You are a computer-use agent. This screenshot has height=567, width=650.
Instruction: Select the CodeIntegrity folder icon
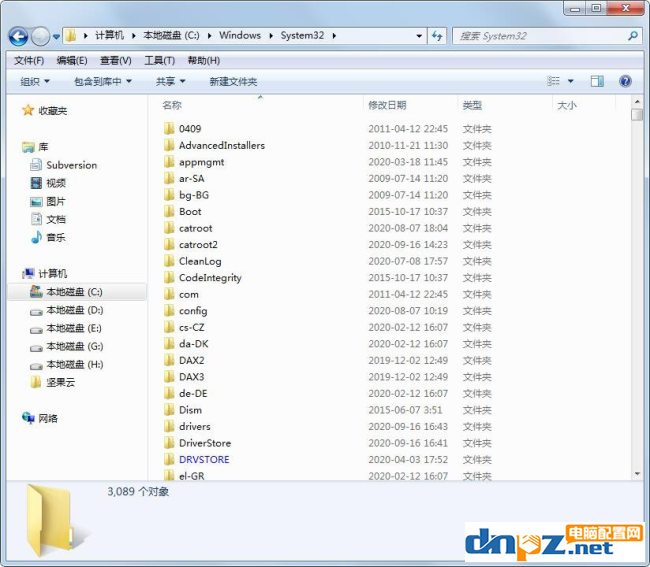[x=169, y=278]
